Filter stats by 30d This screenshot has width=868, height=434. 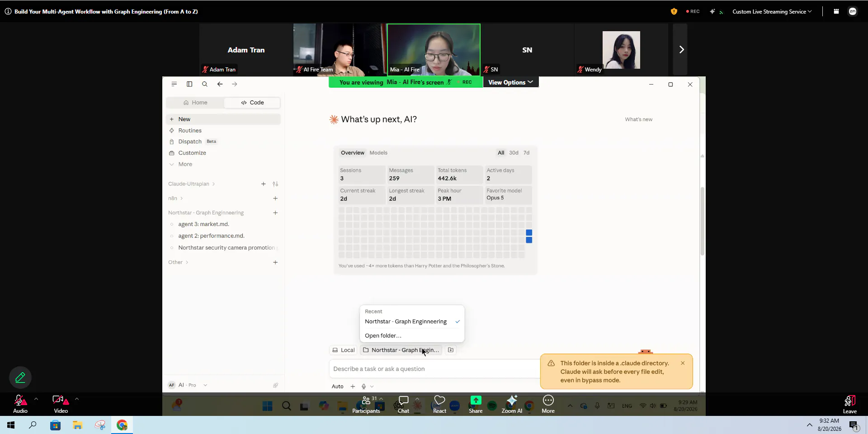coord(514,153)
